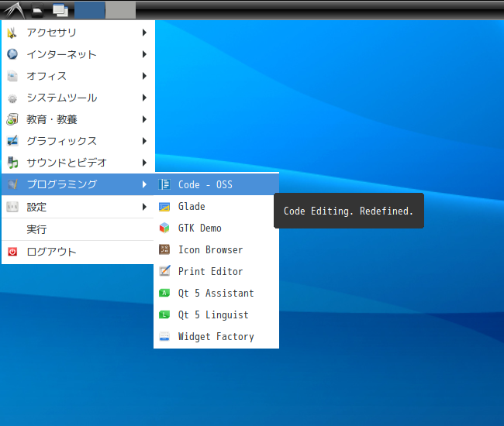Launch Code - OSS from submenu

(216, 184)
